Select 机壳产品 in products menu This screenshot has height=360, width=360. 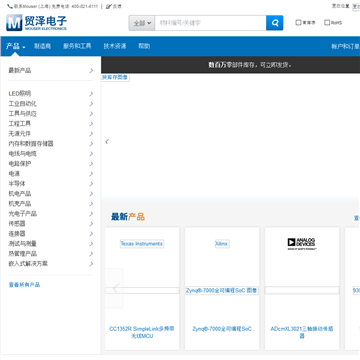click(x=20, y=204)
